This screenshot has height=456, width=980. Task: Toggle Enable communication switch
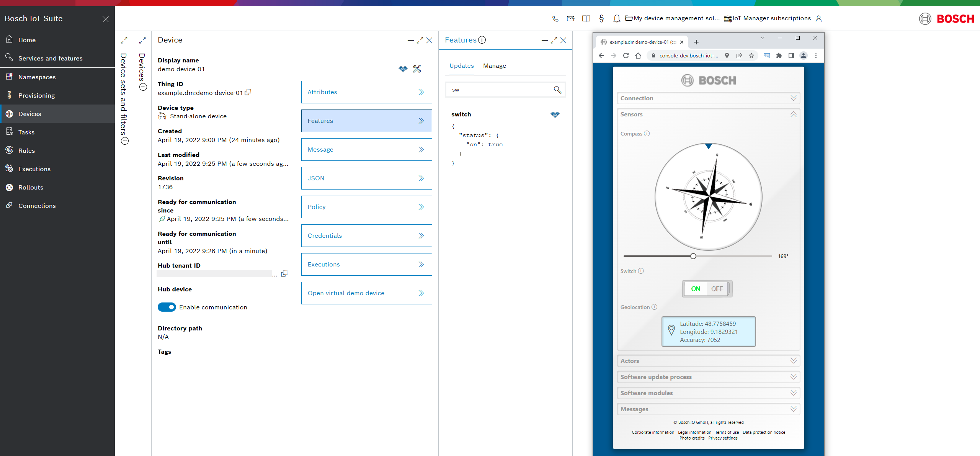tap(167, 307)
